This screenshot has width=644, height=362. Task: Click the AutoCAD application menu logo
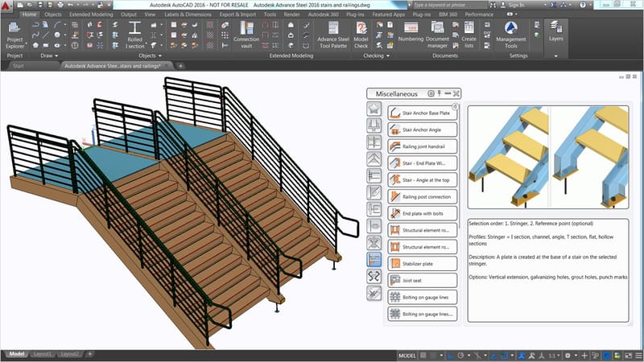pos(6,6)
